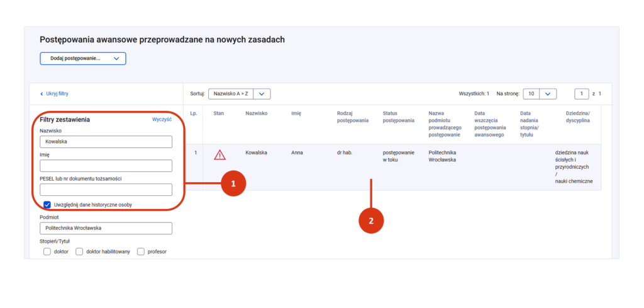Hide filters using Ukryj filtry link
Viewport: 644px width, 308px height.
pos(57,93)
